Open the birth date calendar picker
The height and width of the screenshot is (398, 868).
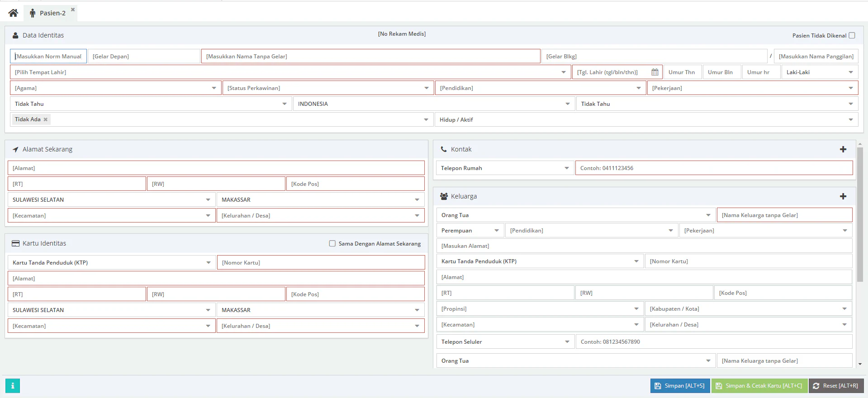point(655,72)
